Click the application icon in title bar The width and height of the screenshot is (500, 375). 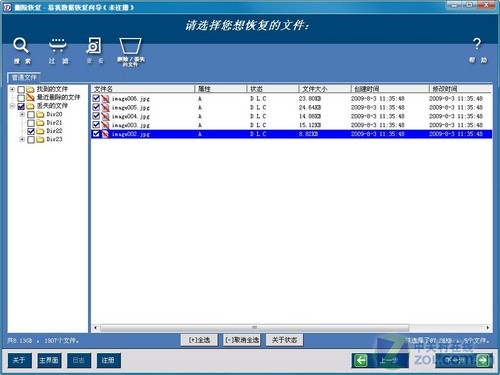[7, 7]
